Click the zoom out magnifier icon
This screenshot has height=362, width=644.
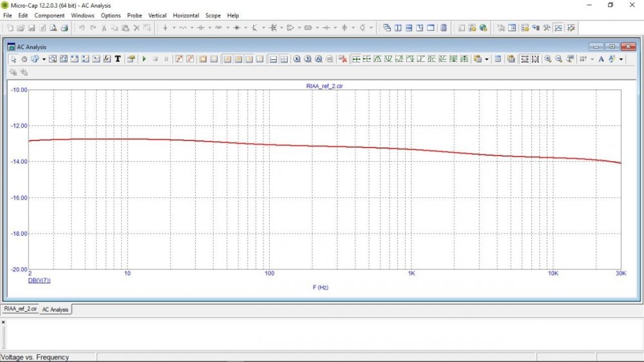[x=558, y=59]
